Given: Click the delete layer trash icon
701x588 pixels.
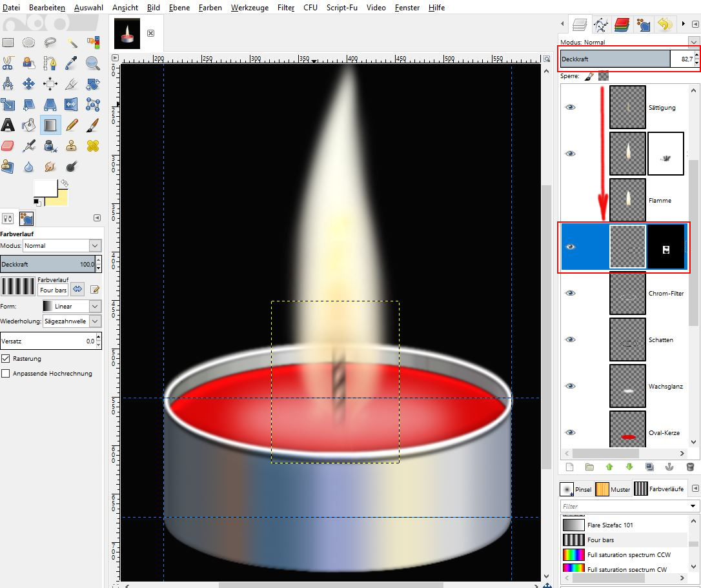Looking at the screenshot, I should tap(689, 467).
